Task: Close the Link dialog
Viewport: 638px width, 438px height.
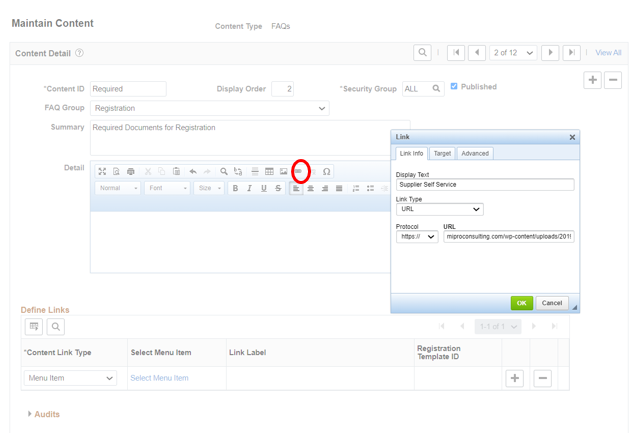Action: [x=572, y=137]
